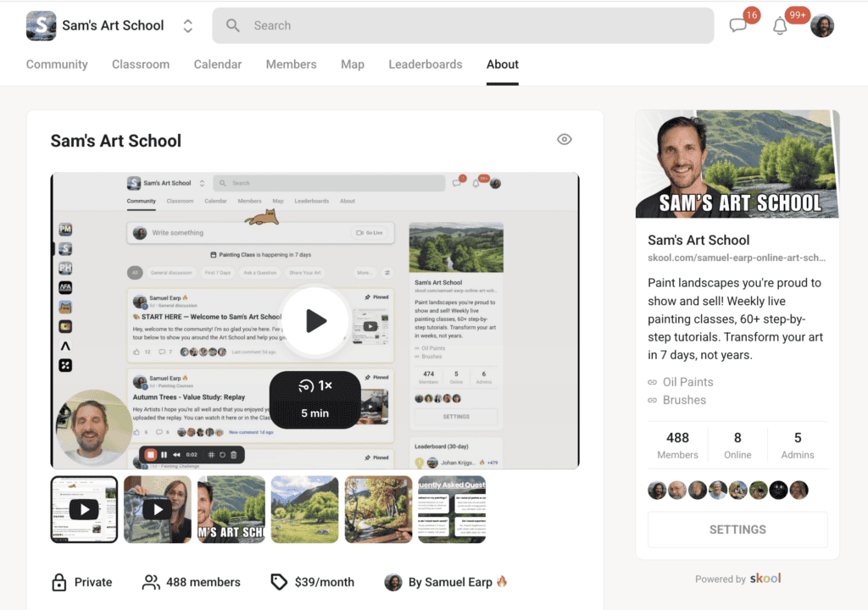Open the Brushes link
Screen dimensions: 868x610
[x=684, y=400]
